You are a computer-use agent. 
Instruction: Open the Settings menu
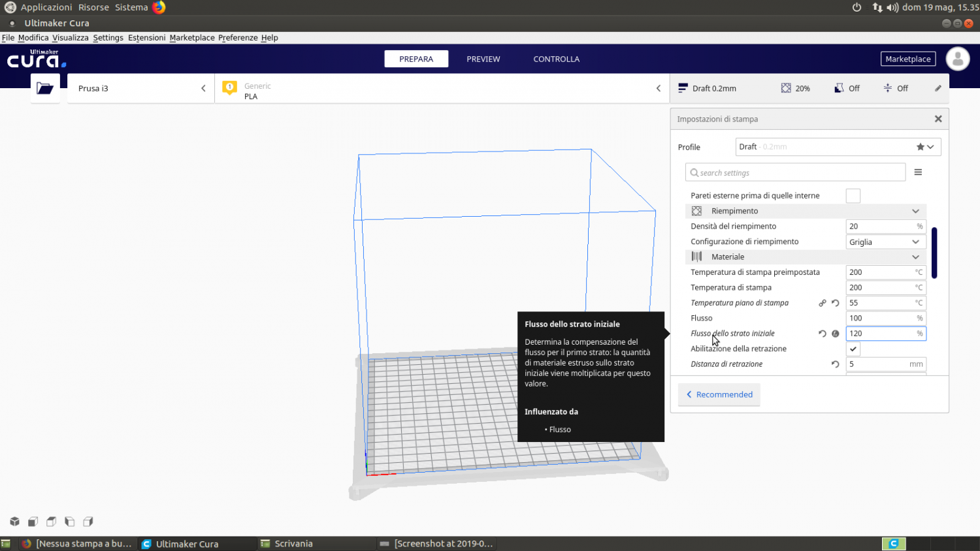(108, 38)
